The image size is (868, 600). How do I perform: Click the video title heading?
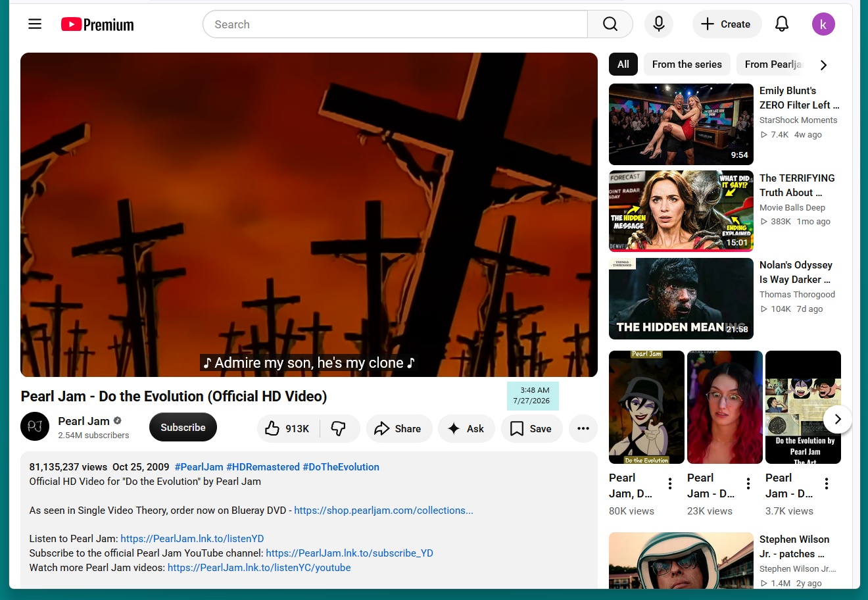174,396
